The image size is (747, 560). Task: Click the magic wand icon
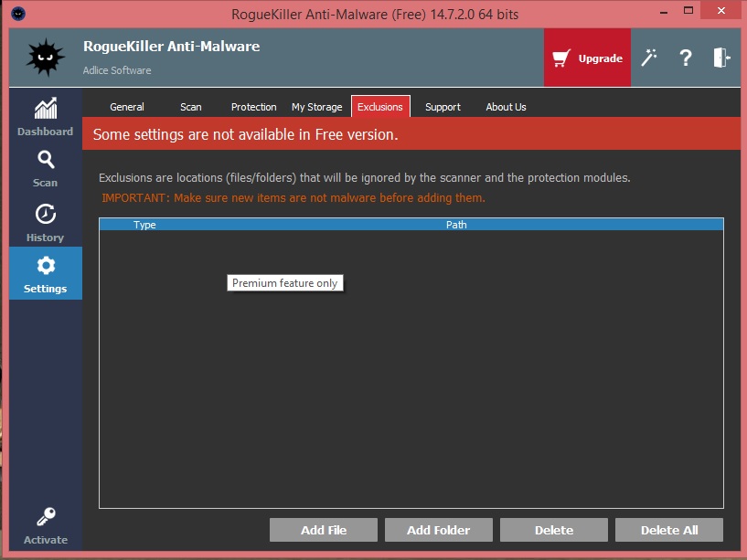coord(648,58)
